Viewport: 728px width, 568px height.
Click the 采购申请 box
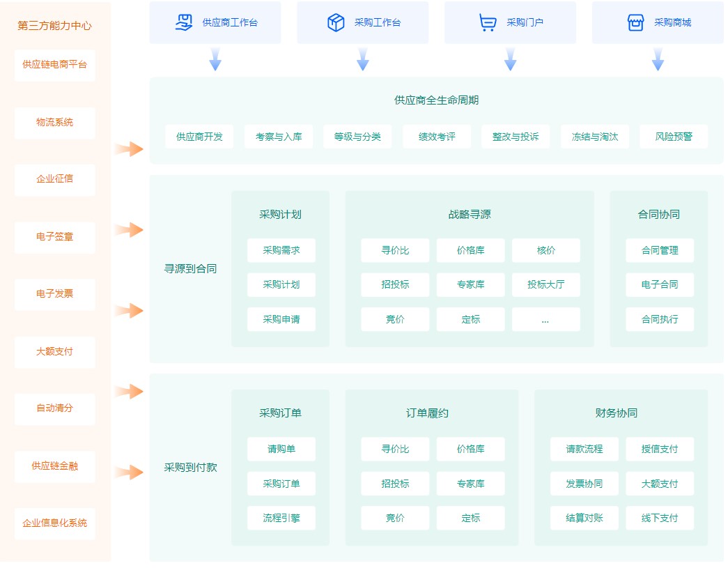tap(281, 319)
